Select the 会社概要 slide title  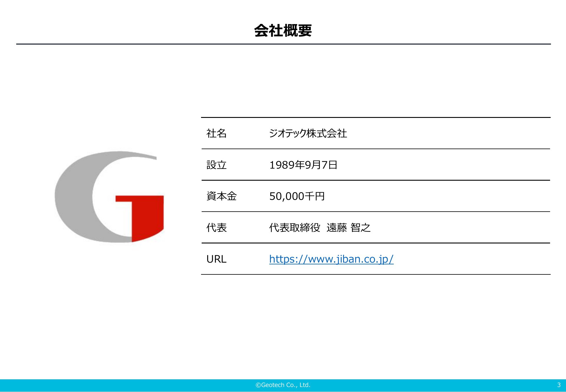(283, 30)
